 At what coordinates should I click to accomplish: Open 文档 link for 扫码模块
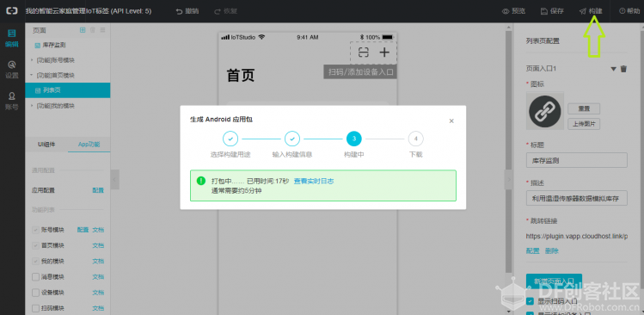[x=98, y=308]
